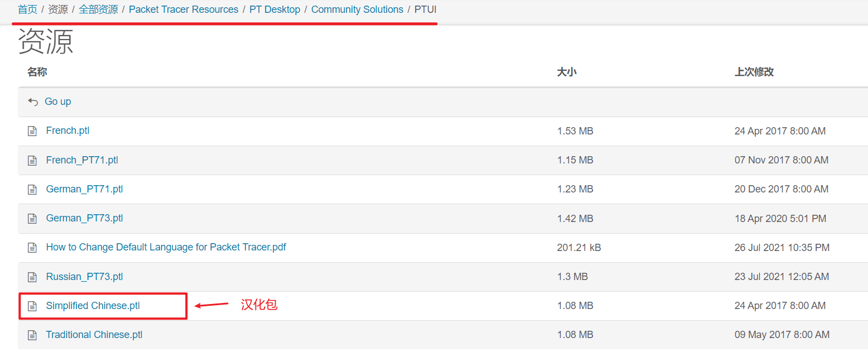
Task: Click the file icon beside French_PT71.ptl
Action: click(x=32, y=161)
